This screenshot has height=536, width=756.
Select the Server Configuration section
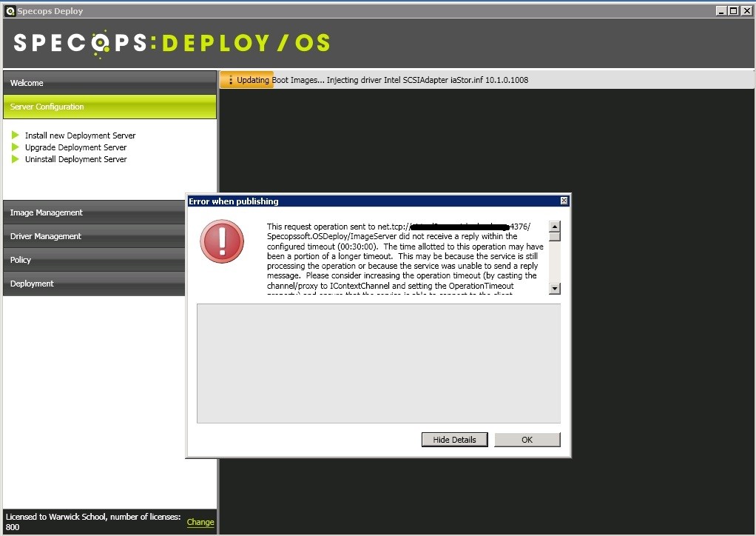pos(109,107)
